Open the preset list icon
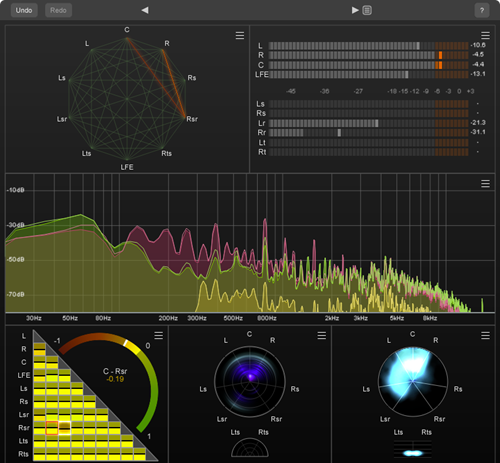This screenshot has width=500, height=463. 367,10
